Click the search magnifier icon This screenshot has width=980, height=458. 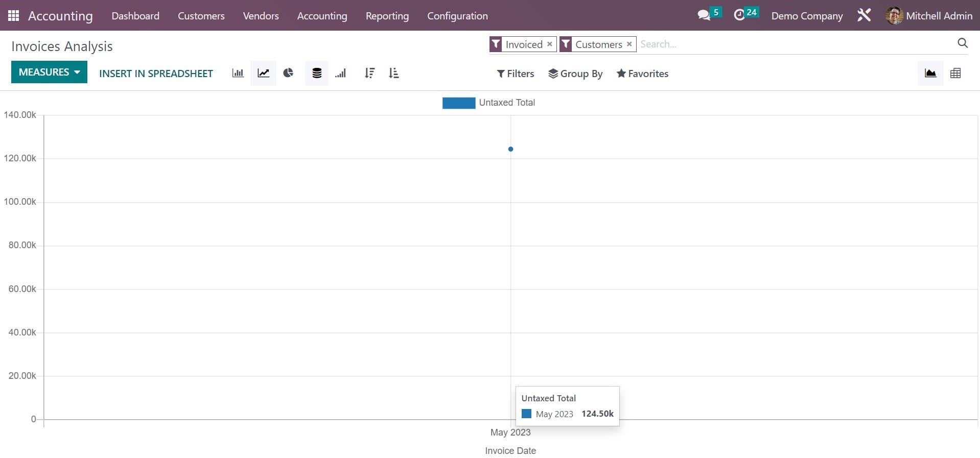pyautogui.click(x=963, y=43)
